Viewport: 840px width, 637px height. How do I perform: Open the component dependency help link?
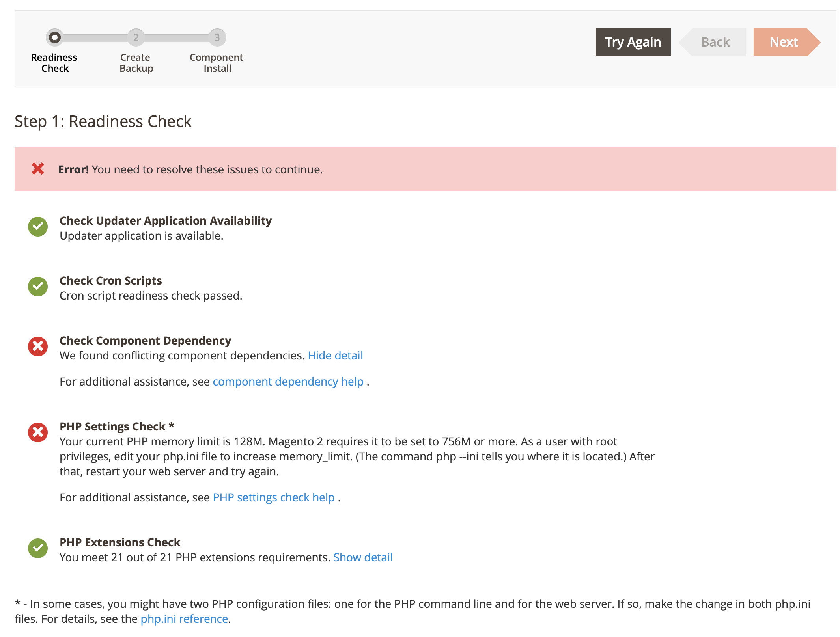[x=288, y=382]
